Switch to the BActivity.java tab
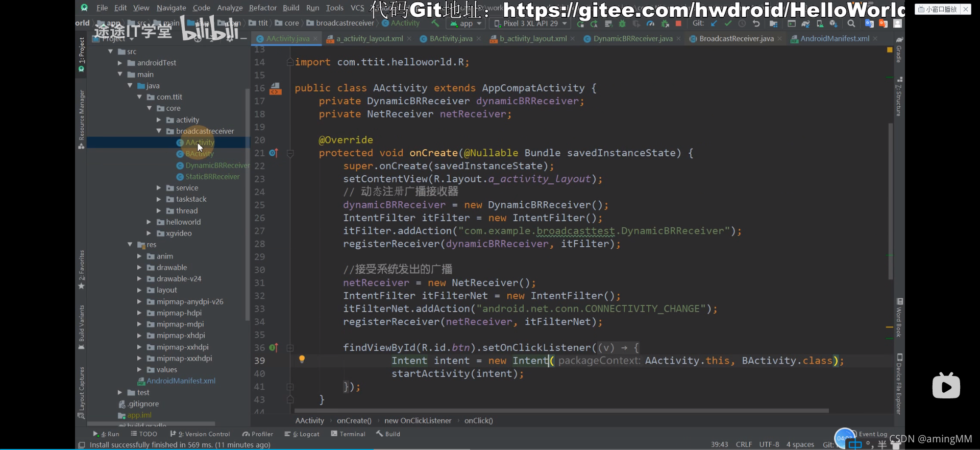Image resolution: width=980 pixels, height=450 pixels. (451, 38)
